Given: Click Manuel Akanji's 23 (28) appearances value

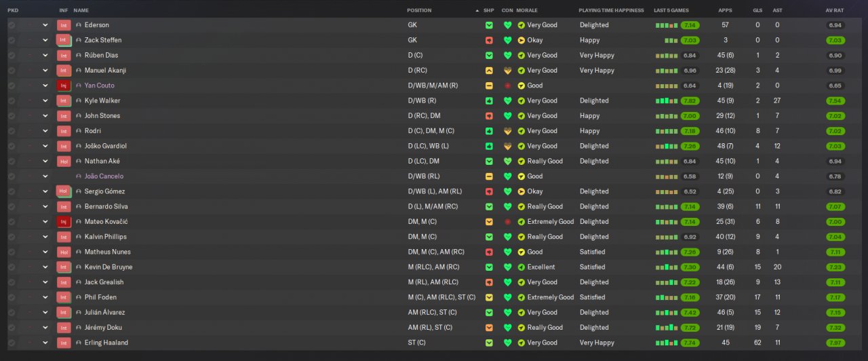Looking at the screenshot, I should [725, 71].
